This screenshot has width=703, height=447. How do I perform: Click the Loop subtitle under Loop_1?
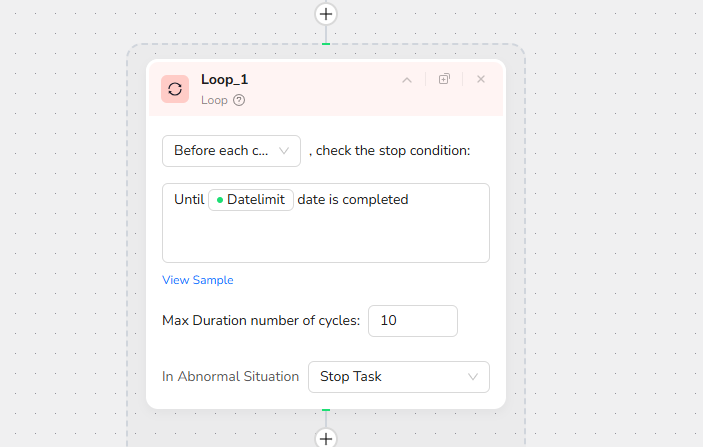tap(214, 100)
